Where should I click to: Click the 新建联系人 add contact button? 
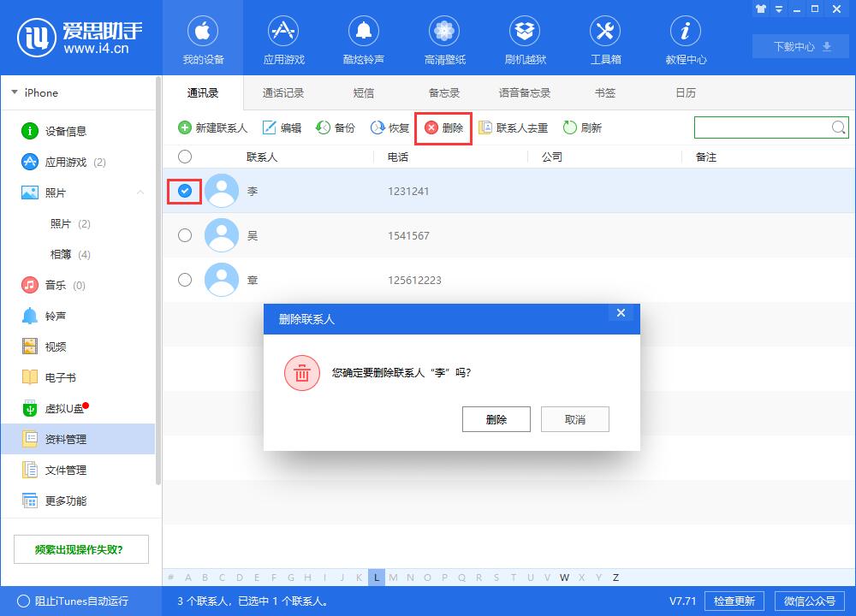click(x=212, y=128)
